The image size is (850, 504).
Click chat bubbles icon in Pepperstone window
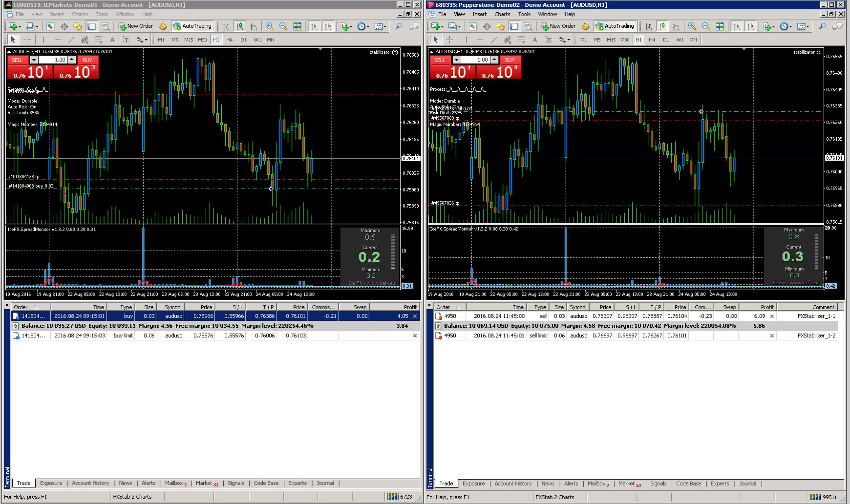pos(837,26)
